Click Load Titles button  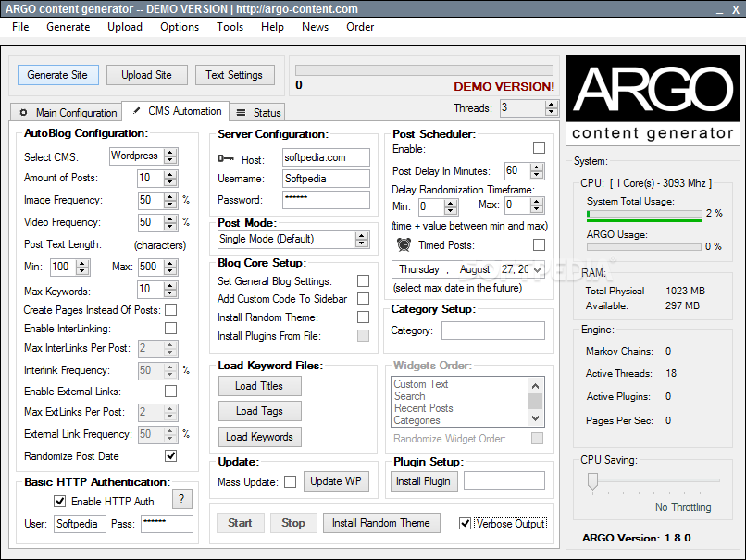259,386
